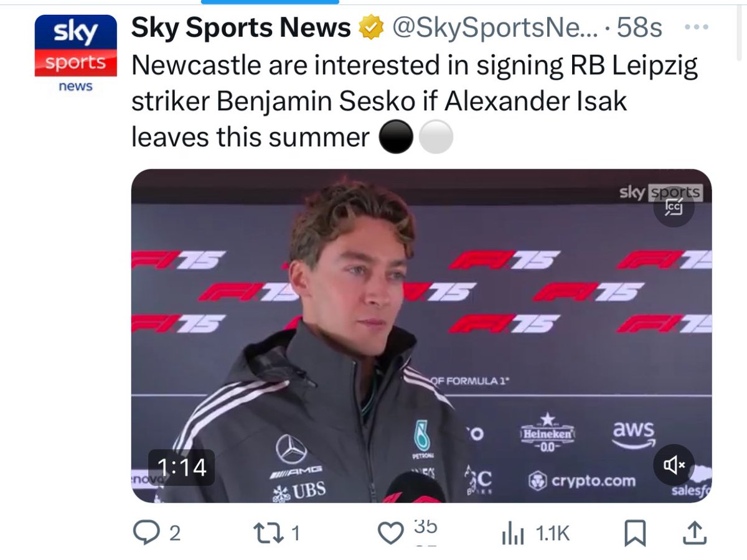
Task: Click the Sky Sports News display name
Action: [241, 28]
